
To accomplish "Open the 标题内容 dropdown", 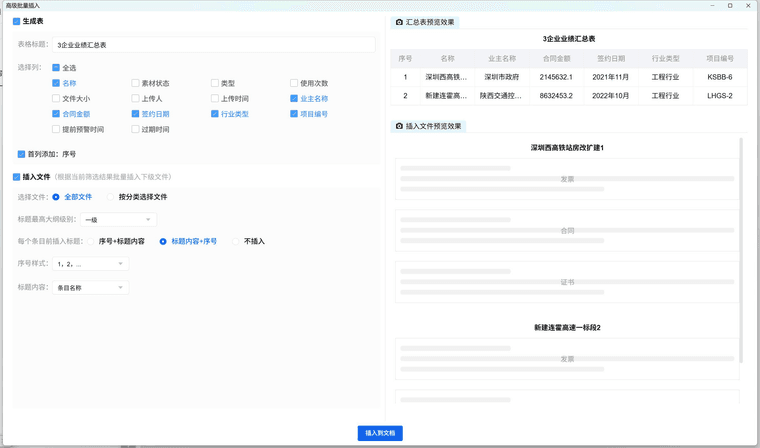I will (91, 288).
